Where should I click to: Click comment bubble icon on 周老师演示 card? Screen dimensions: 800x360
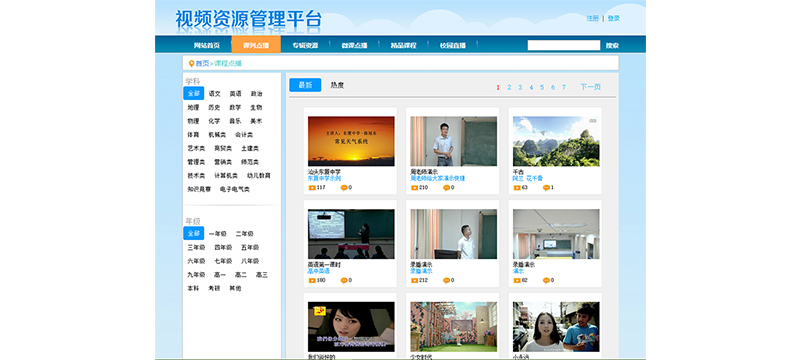[x=446, y=188]
